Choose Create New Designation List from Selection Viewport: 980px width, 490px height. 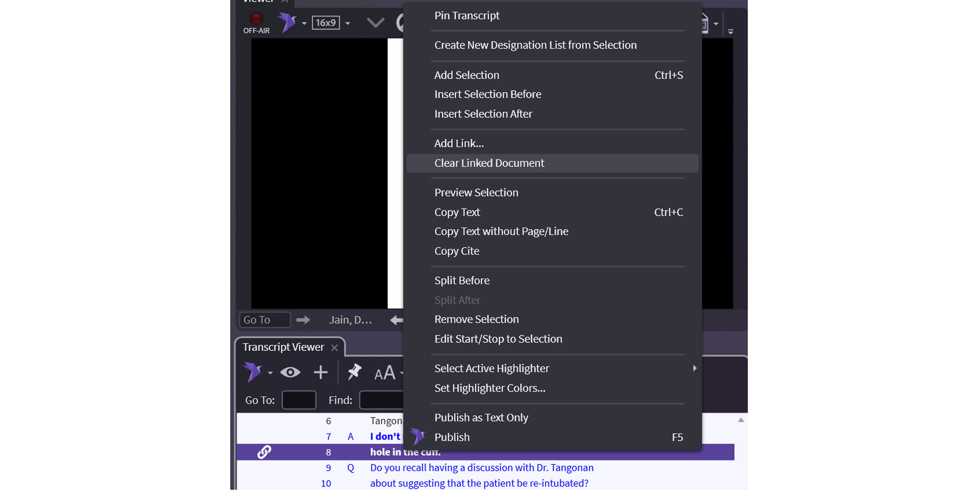(535, 45)
